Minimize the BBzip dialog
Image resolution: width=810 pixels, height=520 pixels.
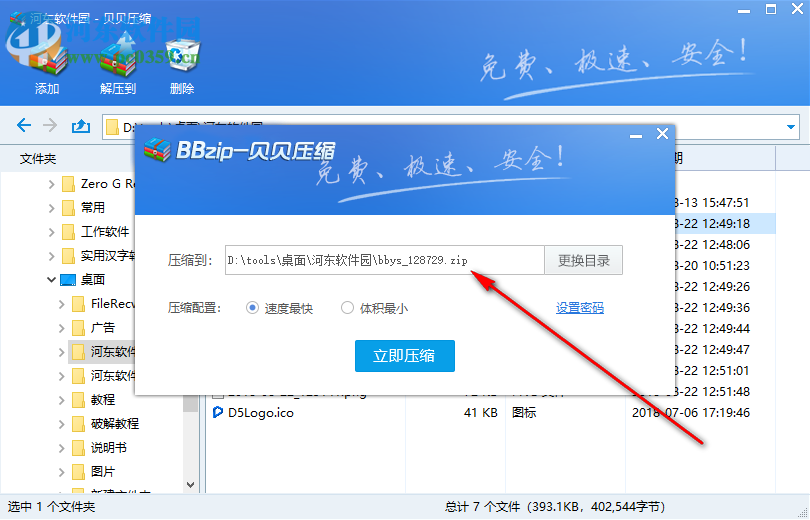coord(636,135)
